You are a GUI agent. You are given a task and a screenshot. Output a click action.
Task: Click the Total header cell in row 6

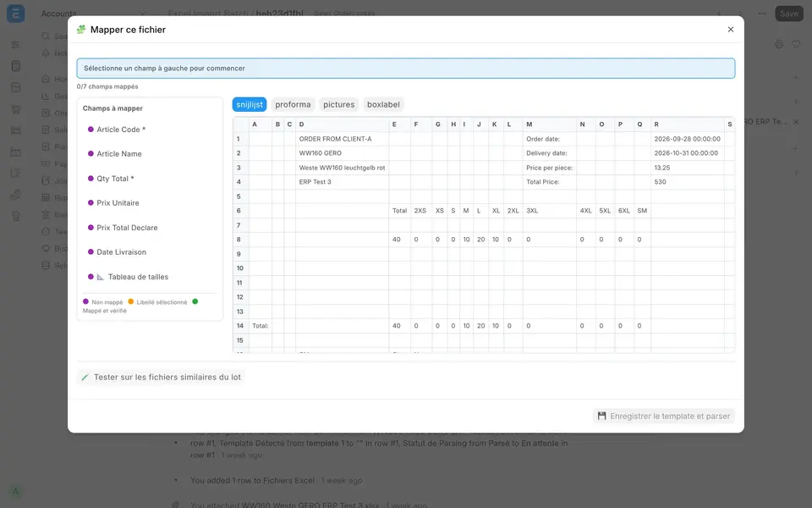click(400, 211)
